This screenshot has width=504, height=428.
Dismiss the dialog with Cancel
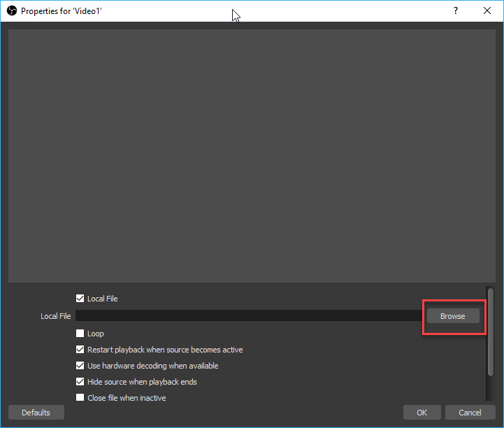click(470, 413)
